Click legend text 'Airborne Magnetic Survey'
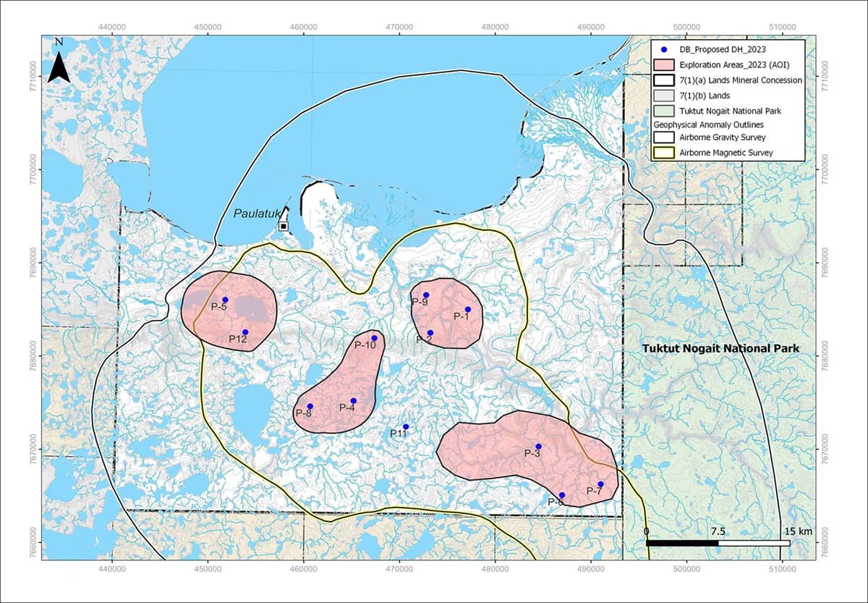 727,153
